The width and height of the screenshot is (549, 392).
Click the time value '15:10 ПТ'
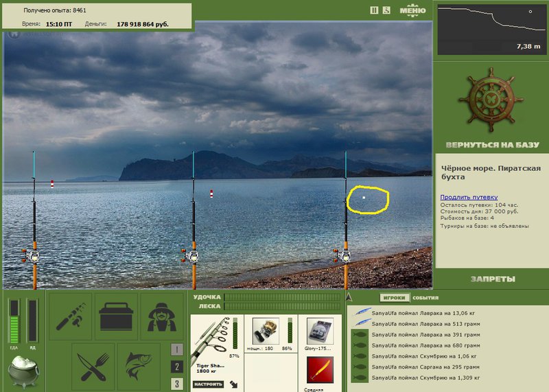59,24
